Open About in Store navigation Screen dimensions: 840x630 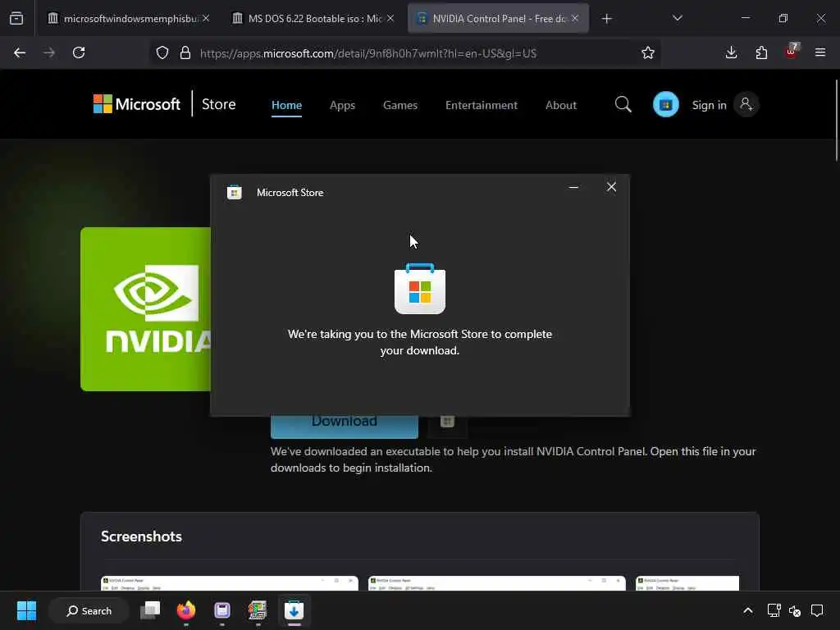[561, 105]
